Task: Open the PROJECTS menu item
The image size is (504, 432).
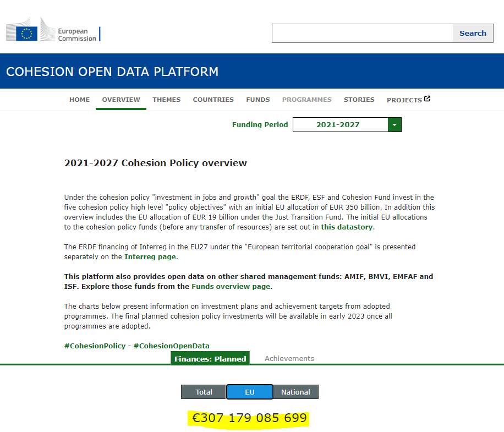Action: tap(404, 100)
